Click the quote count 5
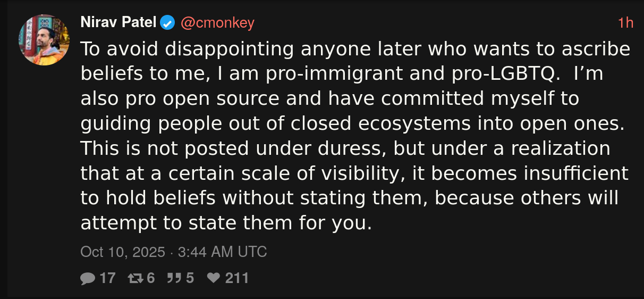Viewport: 644px width, 299px height. tap(190, 278)
